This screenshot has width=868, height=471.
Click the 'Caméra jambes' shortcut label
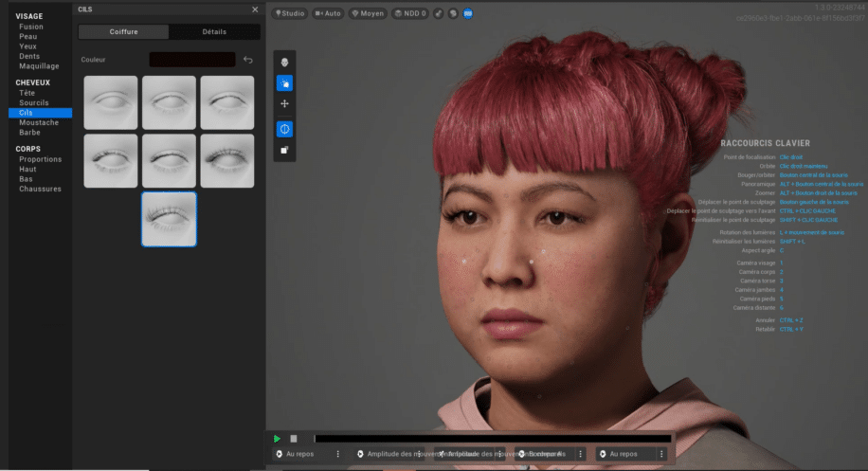pyautogui.click(x=755, y=289)
